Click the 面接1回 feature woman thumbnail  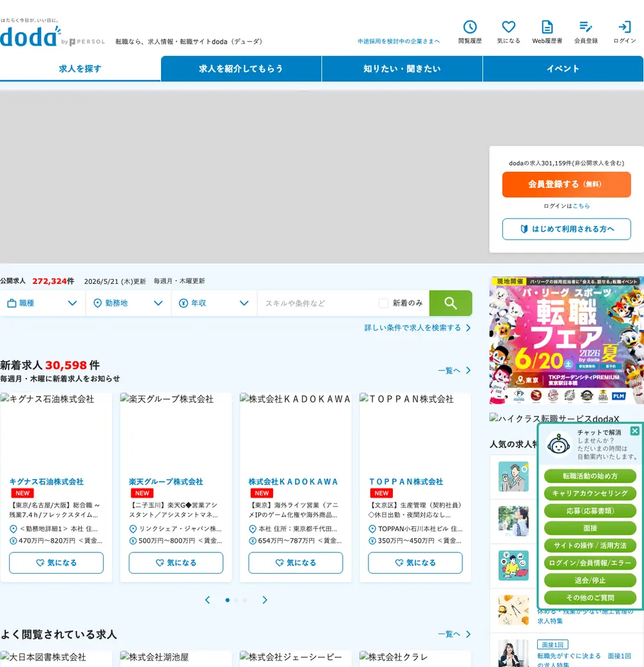tap(513, 653)
